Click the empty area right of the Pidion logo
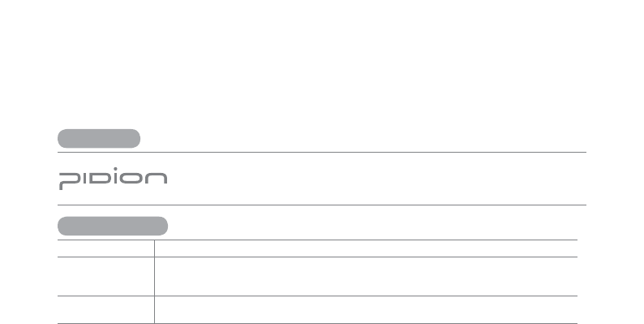644x324 pixels. (377, 179)
